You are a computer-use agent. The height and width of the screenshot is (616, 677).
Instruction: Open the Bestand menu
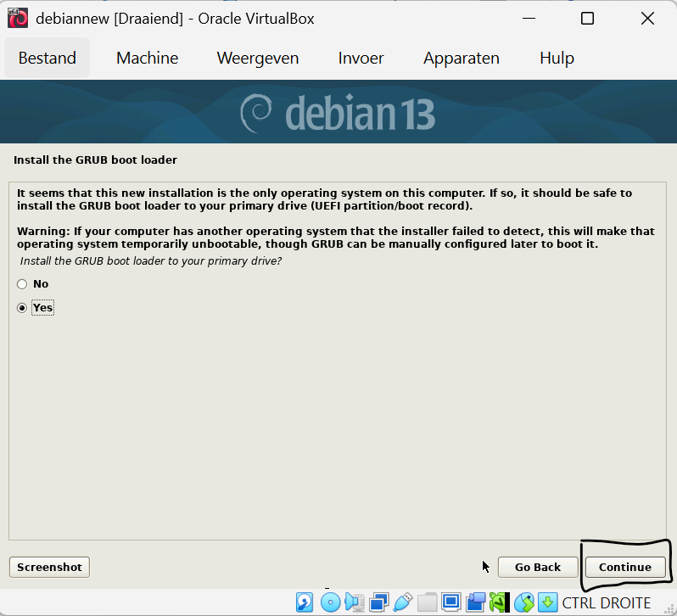pos(47,58)
